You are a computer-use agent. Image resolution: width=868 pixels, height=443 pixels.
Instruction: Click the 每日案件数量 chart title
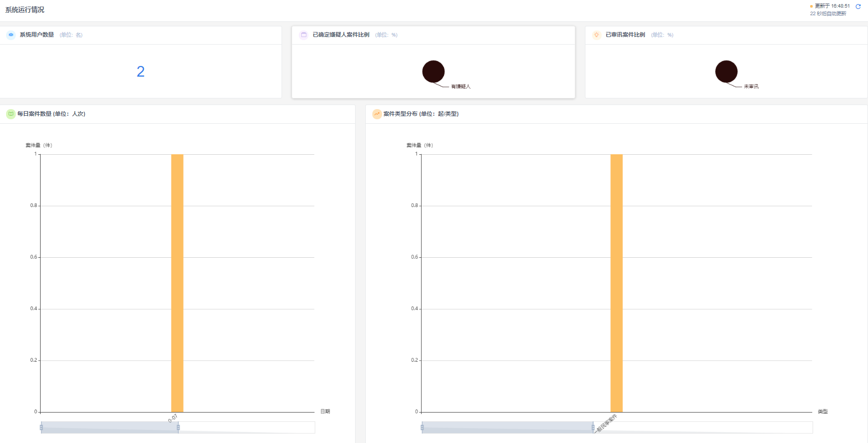click(x=51, y=114)
